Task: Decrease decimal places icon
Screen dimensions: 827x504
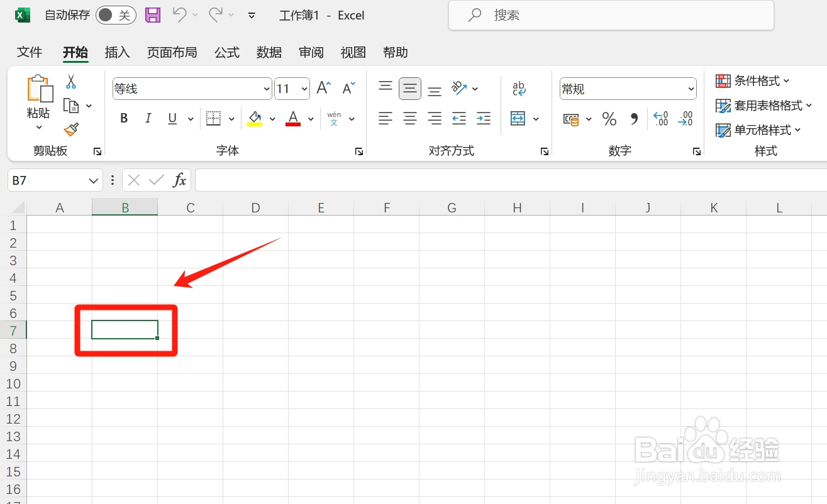Action: tap(685, 119)
